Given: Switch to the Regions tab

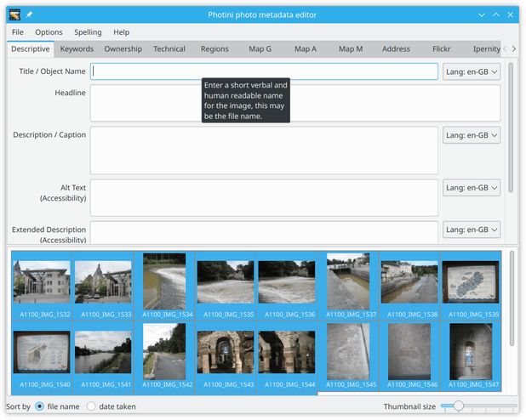Looking at the screenshot, I should 214,49.
